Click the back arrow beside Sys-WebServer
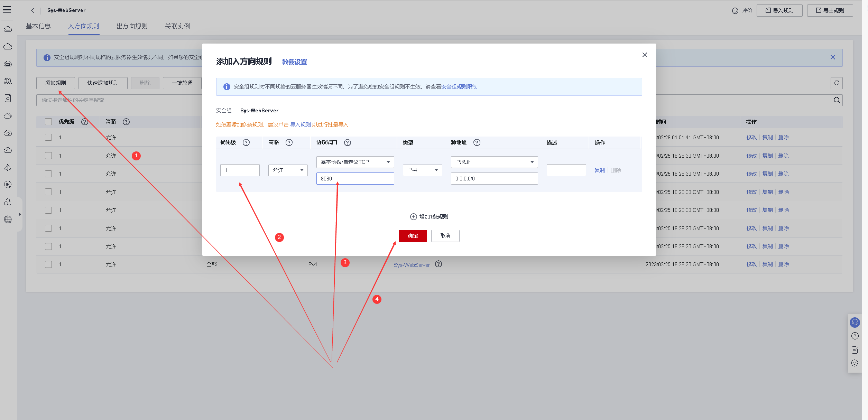The image size is (868, 420). pos(33,10)
